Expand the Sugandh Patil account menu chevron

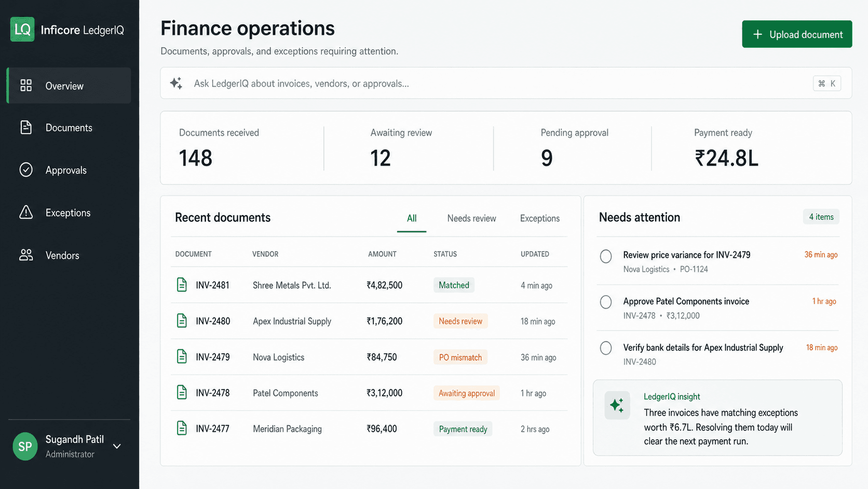point(117,446)
